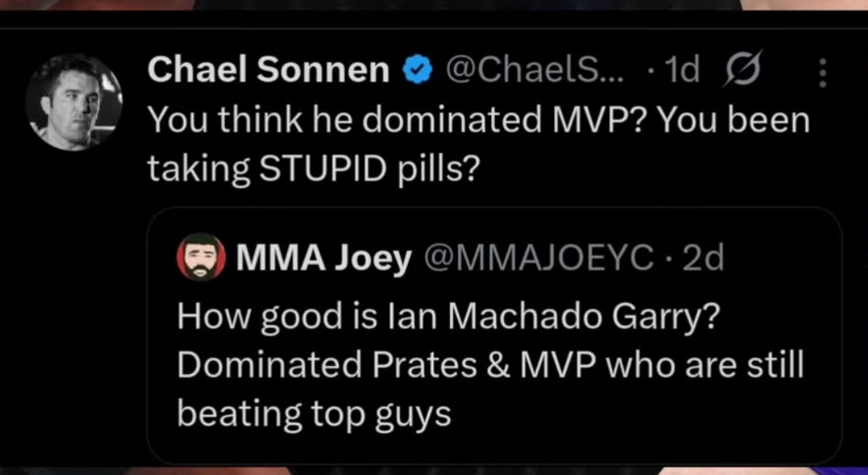This screenshot has height=475, width=868.
Task: Open the 1d timestamp of the tweet
Action: click(x=682, y=72)
